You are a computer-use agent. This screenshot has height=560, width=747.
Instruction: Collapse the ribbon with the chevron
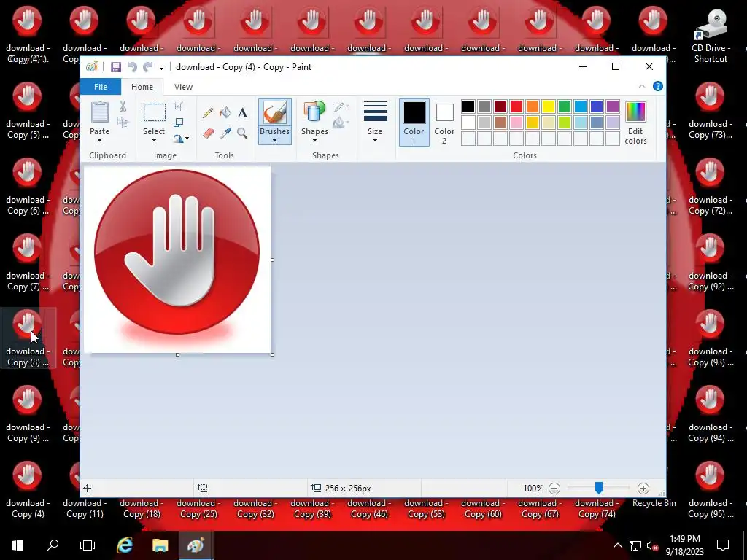coord(642,86)
